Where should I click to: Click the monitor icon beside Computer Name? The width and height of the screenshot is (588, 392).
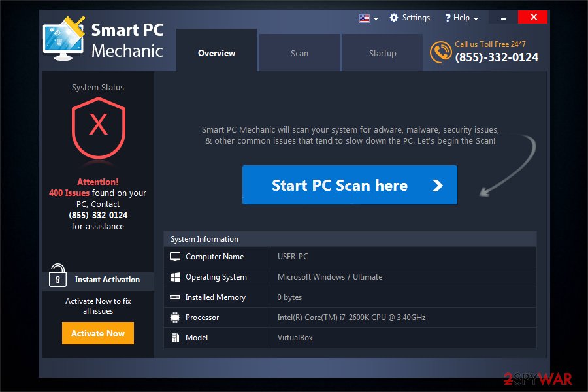coord(174,257)
